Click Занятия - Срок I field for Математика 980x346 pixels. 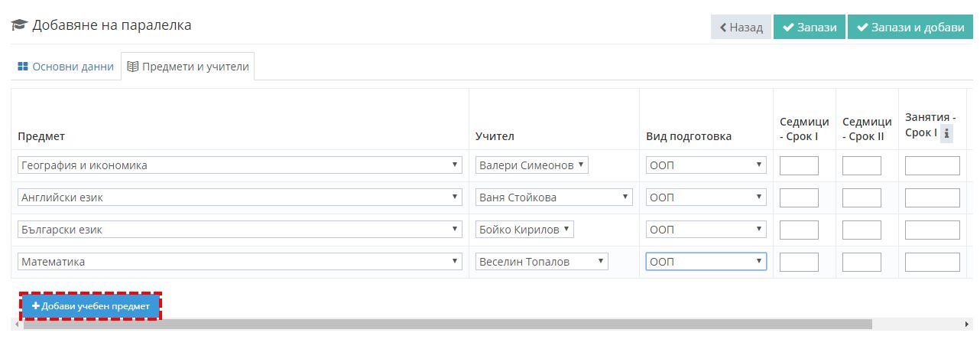(932, 262)
